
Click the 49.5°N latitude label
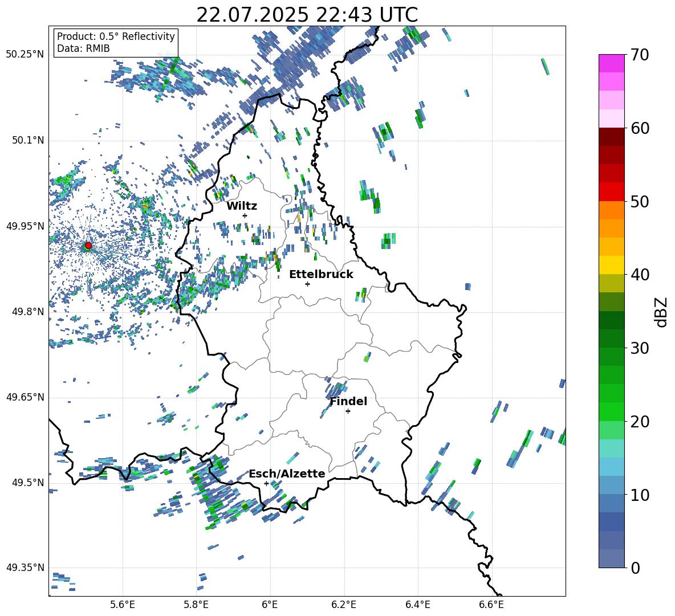point(29,482)
